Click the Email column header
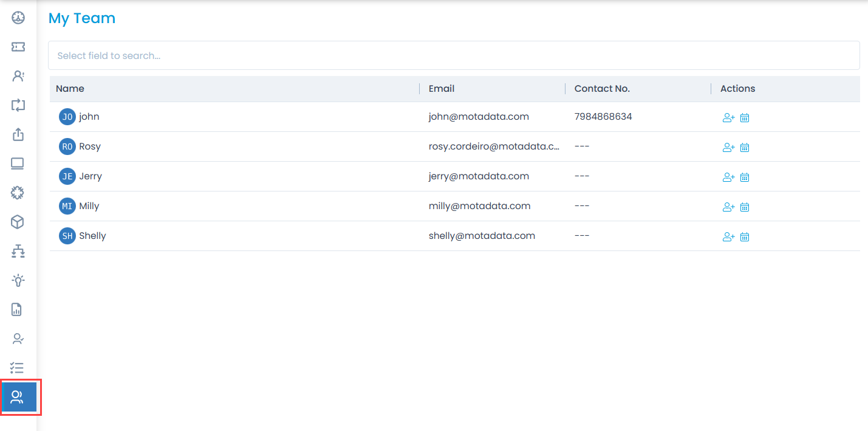 [x=442, y=89]
